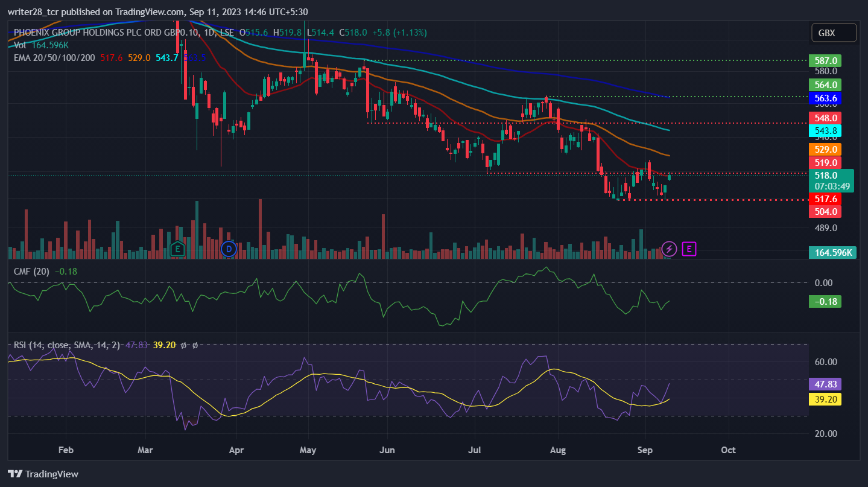This screenshot has width=868, height=487.
Task: Click the Feb label on the time axis
Action: click(66, 450)
